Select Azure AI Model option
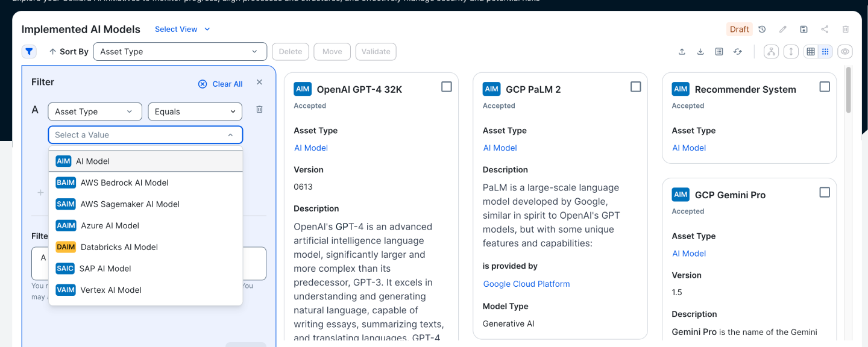 tap(110, 225)
